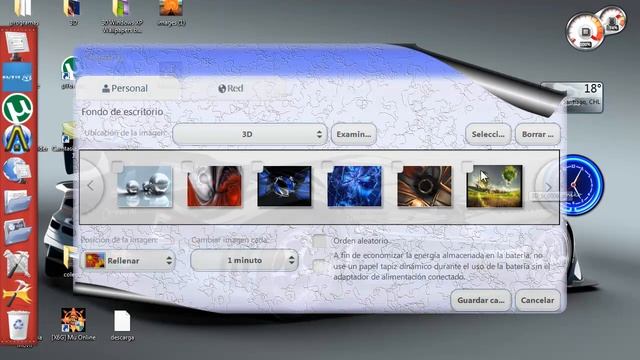The image size is (640, 360).
Task: Select the silver spheres wallpaper thumbnail
Action: click(145, 187)
